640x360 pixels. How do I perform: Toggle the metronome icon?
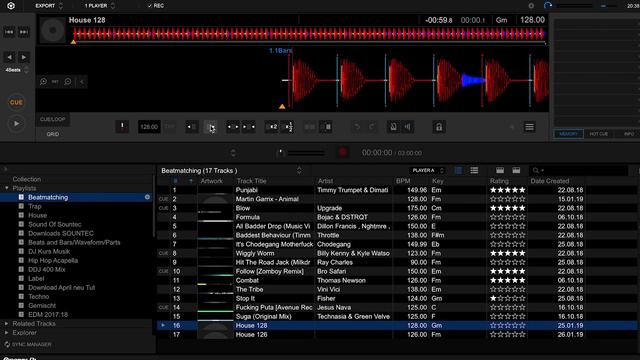pos(393,127)
